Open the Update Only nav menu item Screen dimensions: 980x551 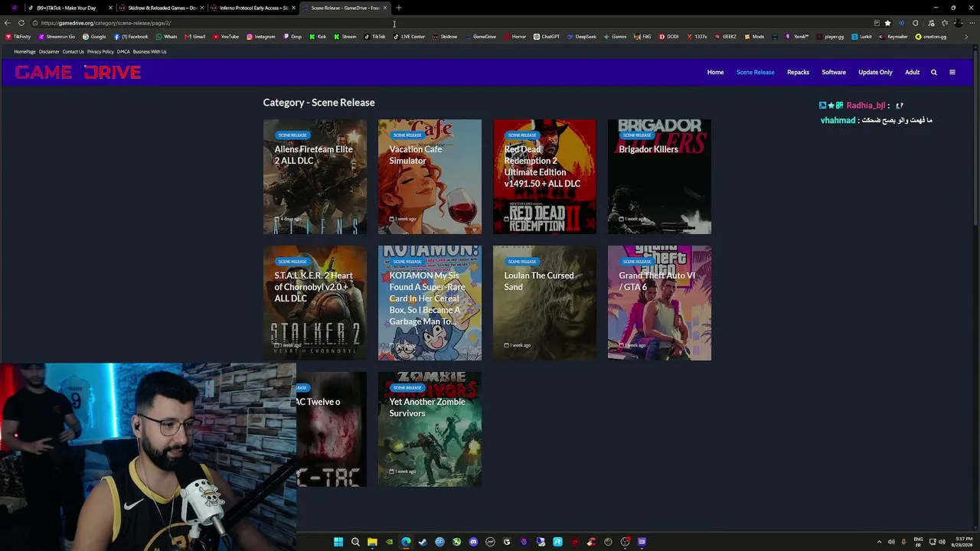click(x=875, y=72)
